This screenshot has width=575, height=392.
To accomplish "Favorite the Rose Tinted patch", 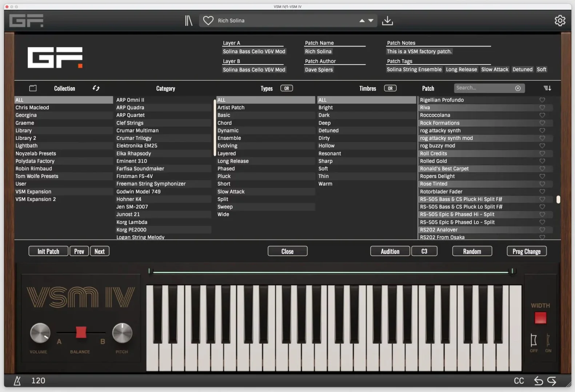I will point(542,184).
